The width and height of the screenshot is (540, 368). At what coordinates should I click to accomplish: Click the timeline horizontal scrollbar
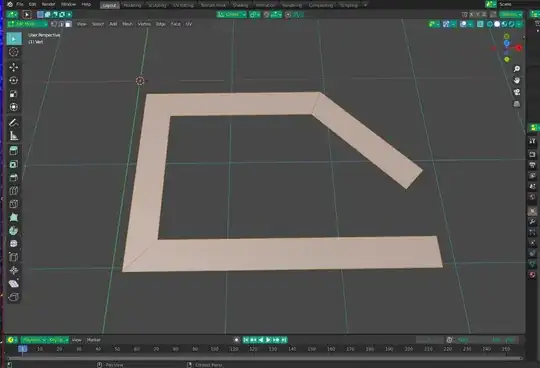264,358
